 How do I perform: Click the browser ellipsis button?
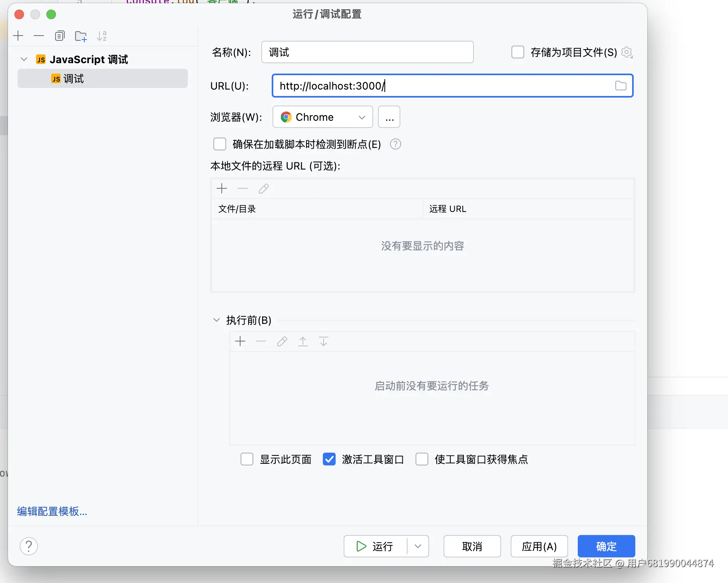[389, 117]
